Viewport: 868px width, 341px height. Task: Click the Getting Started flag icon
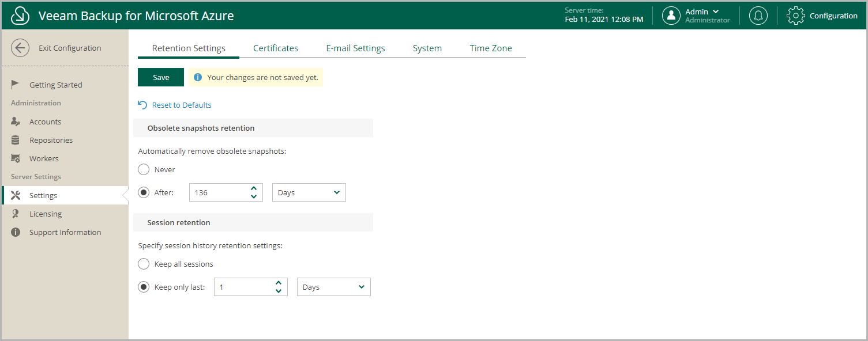[x=16, y=85]
